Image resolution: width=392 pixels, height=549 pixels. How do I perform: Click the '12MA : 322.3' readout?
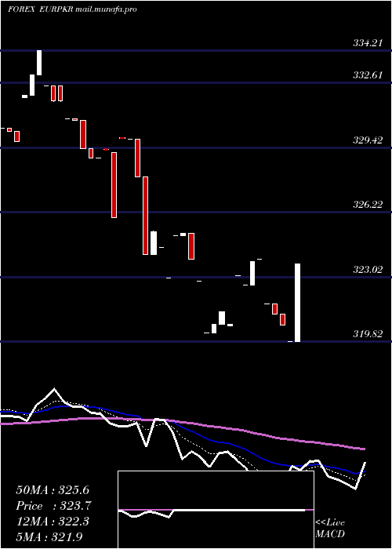pos(53,522)
